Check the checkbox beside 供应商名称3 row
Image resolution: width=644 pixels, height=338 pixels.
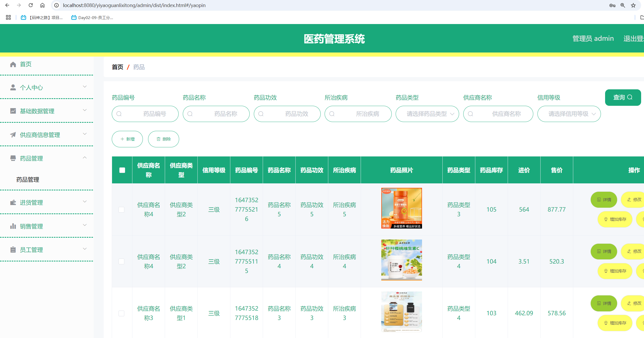coord(122,313)
